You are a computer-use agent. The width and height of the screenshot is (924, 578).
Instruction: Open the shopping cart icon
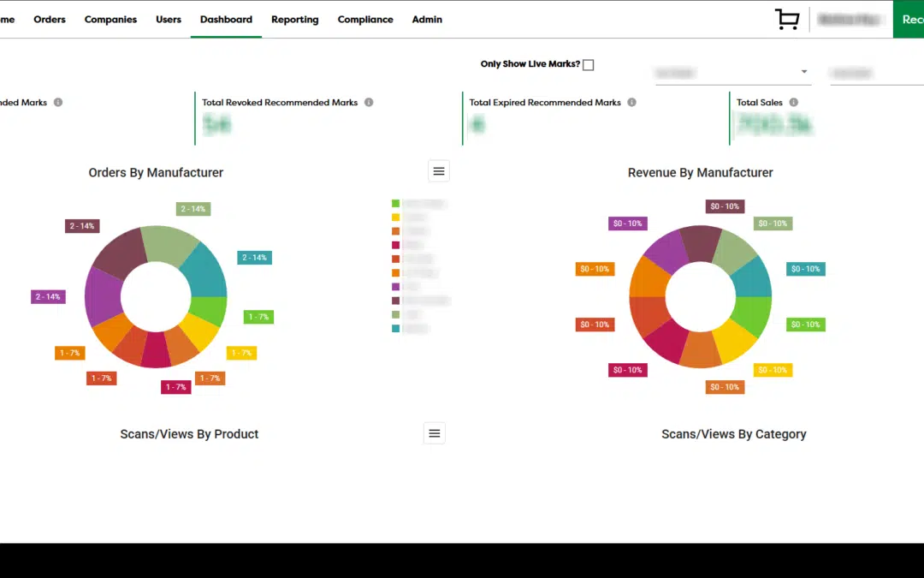click(x=786, y=20)
